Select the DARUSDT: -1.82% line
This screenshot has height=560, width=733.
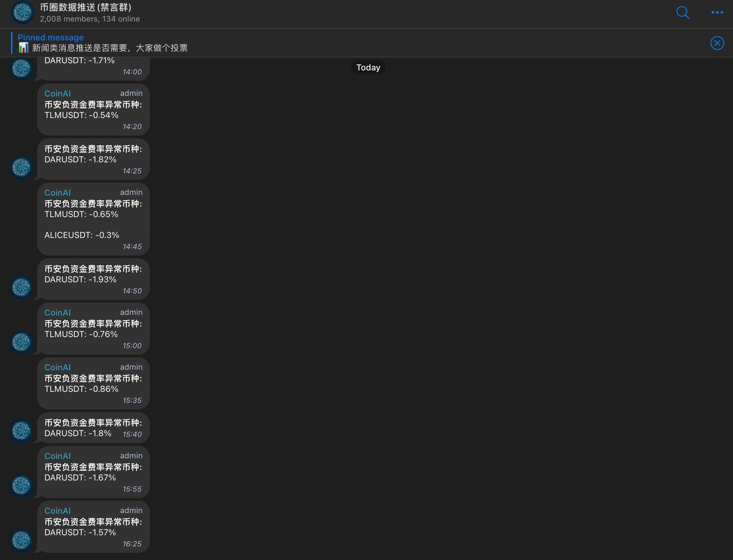pyautogui.click(x=80, y=159)
